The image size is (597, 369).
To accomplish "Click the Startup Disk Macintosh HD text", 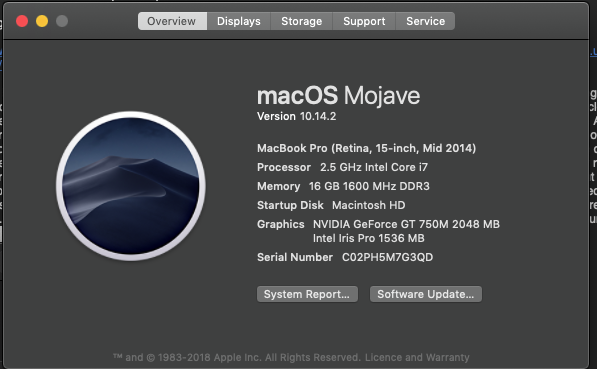I will click(331, 205).
